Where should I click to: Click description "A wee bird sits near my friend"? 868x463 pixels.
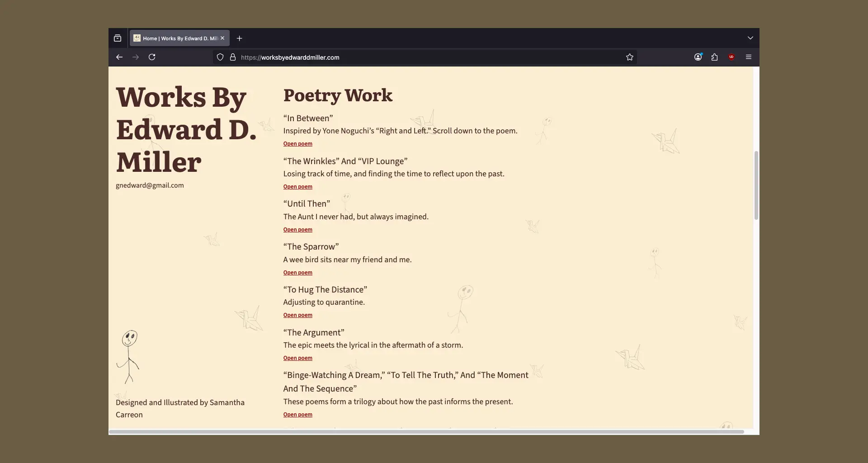(x=347, y=260)
